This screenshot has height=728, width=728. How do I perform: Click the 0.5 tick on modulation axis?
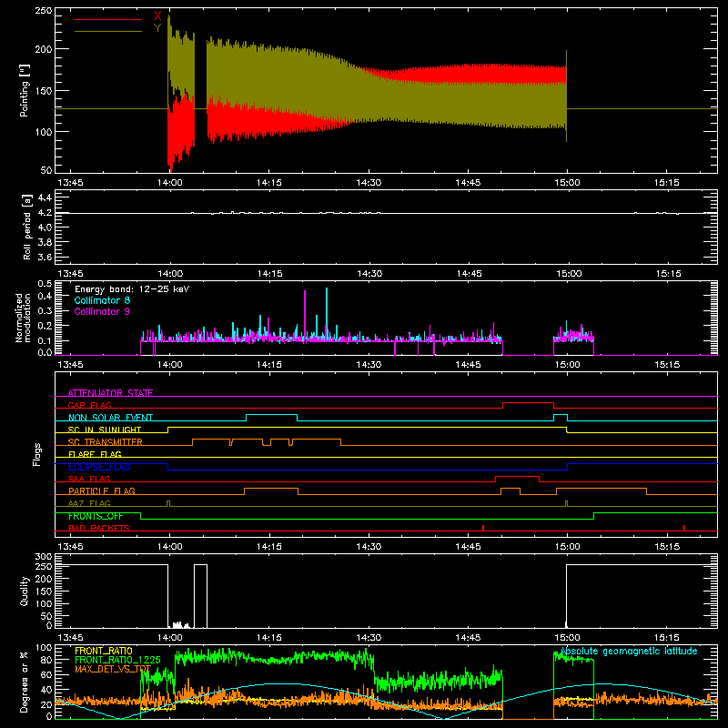(45, 284)
